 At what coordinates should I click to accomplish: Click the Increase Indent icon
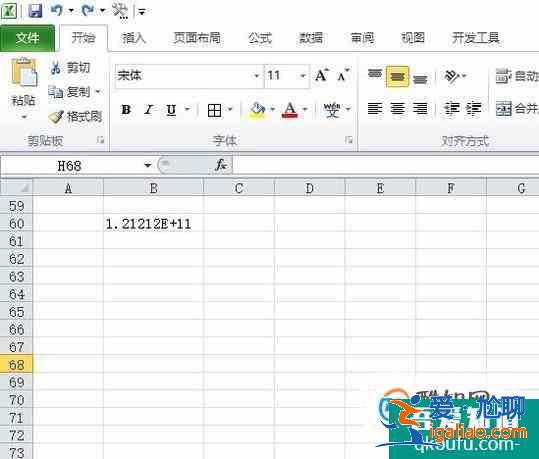pos(474,109)
